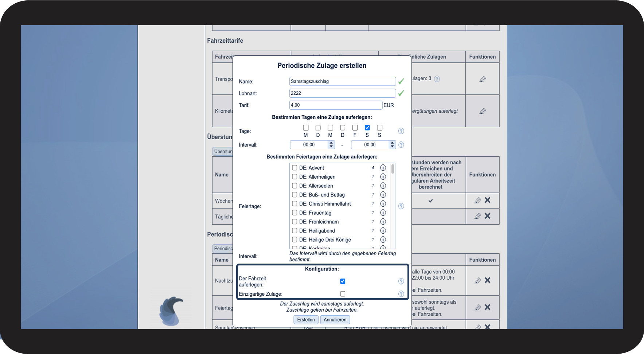Check DE: Allerheiligen holiday

(294, 177)
